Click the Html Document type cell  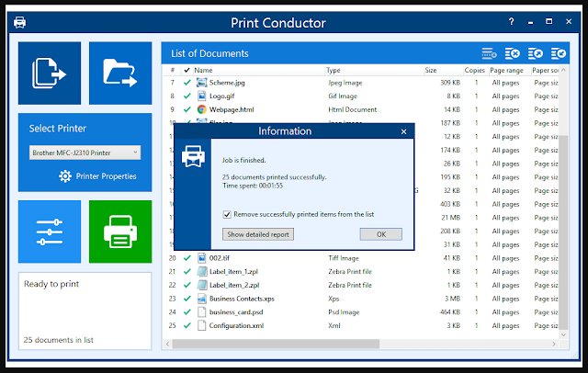(353, 109)
